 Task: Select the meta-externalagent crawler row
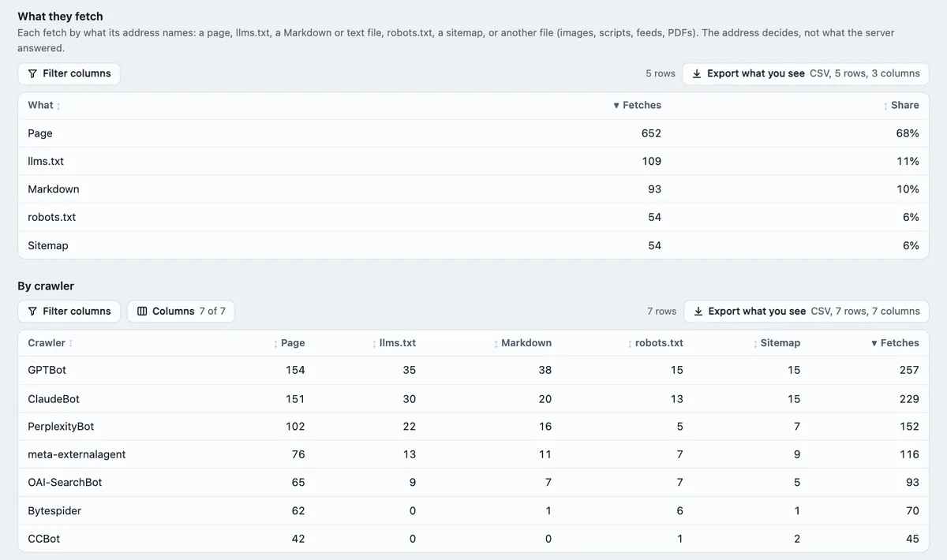(x=473, y=454)
